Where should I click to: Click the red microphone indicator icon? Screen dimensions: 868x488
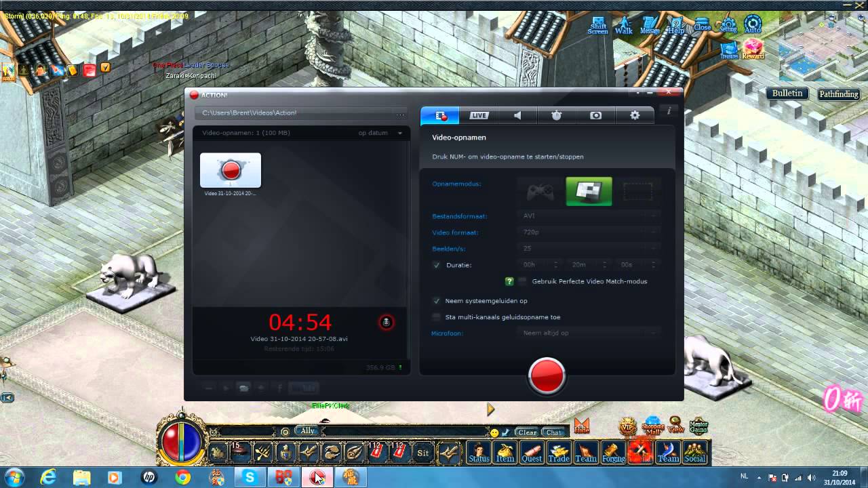(386, 322)
